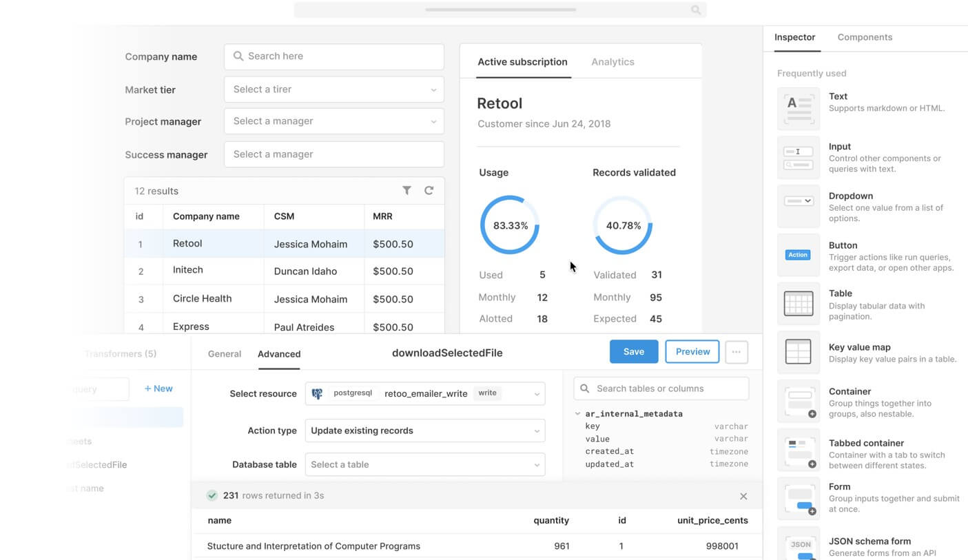The width and height of the screenshot is (968, 560).
Task: Click the postgresql resource icon
Action: click(x=317, y=393)
